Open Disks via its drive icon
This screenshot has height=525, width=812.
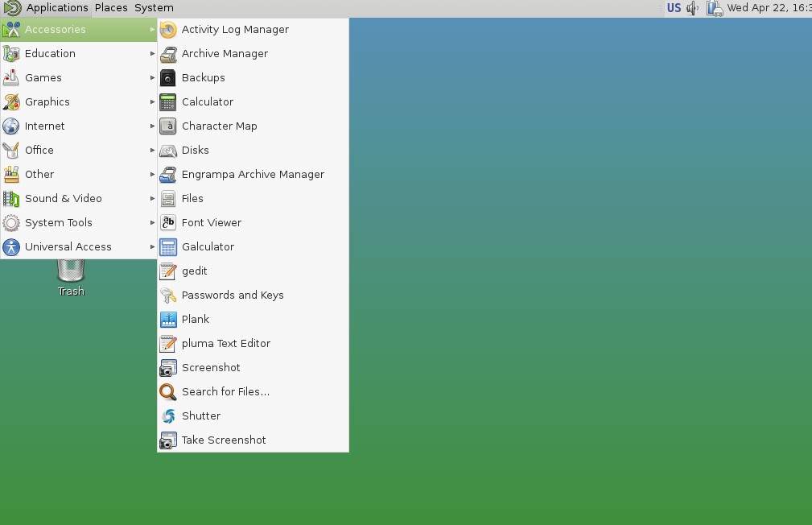click(x=167, y=151)
